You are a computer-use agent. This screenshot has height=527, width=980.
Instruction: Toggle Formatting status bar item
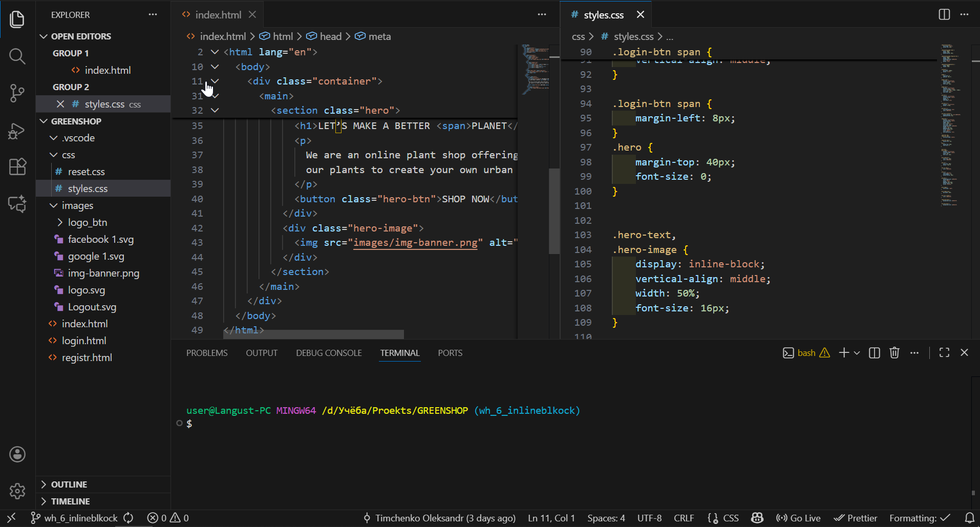tap(920, 518)
